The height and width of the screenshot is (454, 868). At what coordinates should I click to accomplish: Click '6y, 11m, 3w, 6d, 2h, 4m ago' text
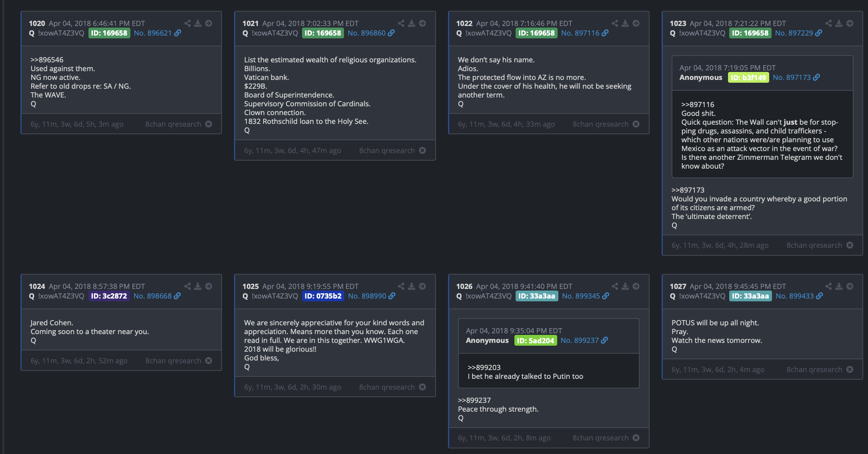[x=718, y=370]
